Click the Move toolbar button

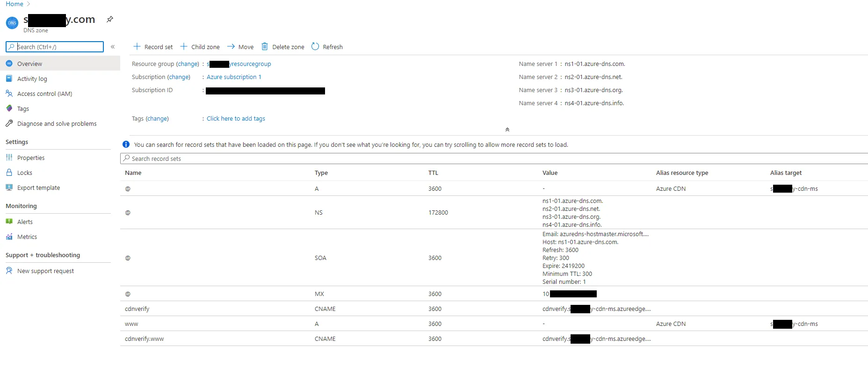point(240,47)
